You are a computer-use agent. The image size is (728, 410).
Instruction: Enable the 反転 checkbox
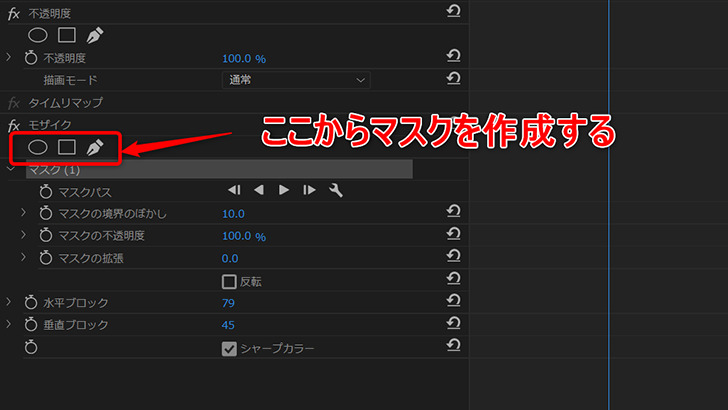(x=229, y=281)
